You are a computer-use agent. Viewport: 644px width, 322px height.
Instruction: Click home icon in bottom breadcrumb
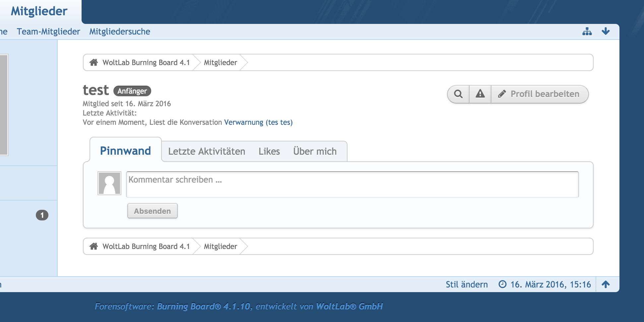click(x=94, y=246)
